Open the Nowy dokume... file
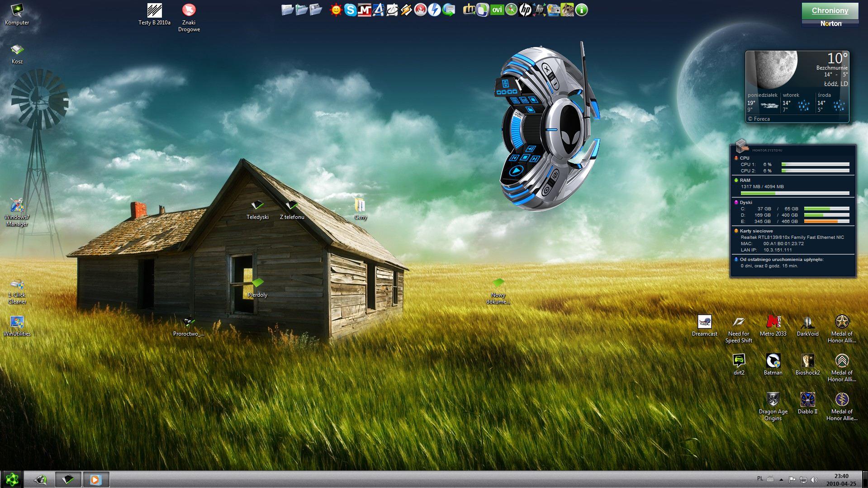 point(498,291)
